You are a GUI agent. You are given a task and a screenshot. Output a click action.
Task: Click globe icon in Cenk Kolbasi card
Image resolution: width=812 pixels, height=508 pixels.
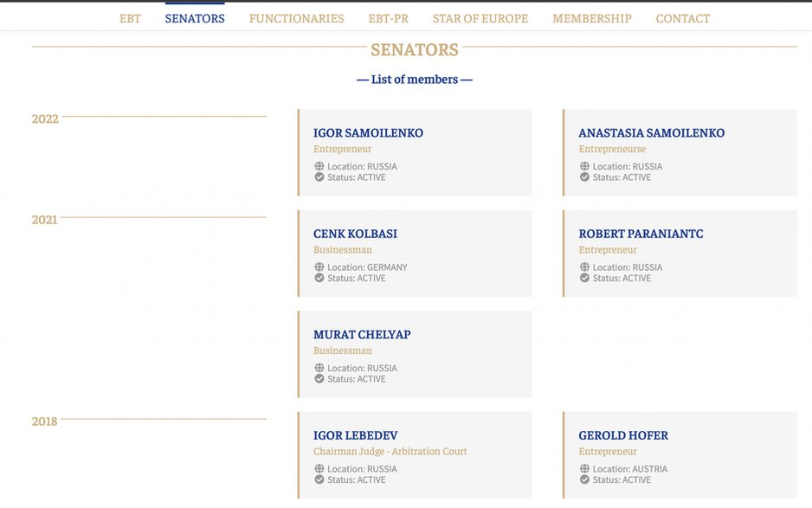pyautogui.click(x=319, y=267)
